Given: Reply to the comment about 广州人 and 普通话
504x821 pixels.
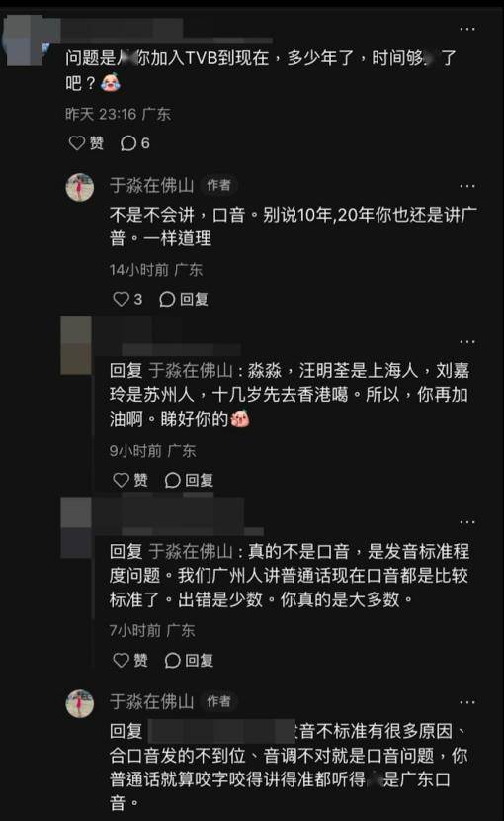Looking at the screenshot, I should [x=189, y=660].
